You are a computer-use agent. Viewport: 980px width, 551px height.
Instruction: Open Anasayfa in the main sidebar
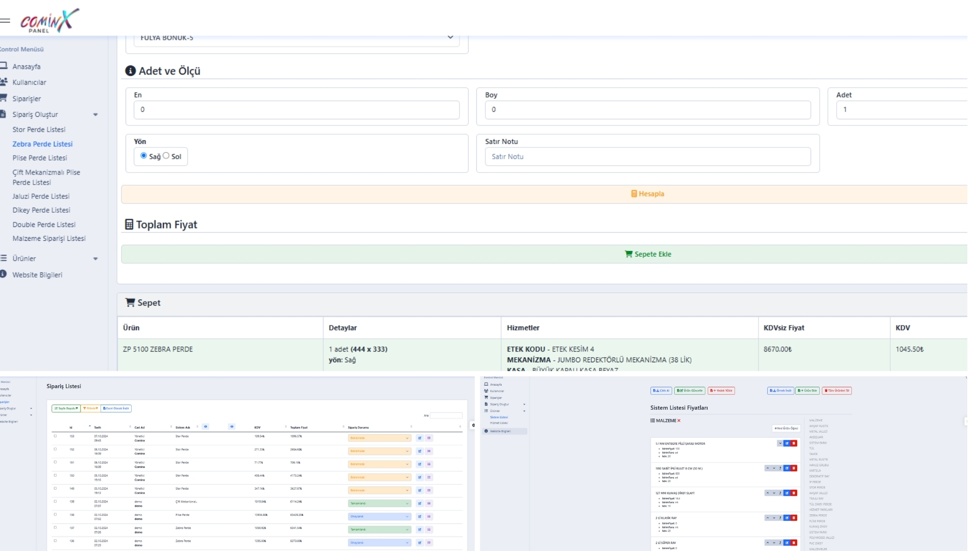(26, 66)
